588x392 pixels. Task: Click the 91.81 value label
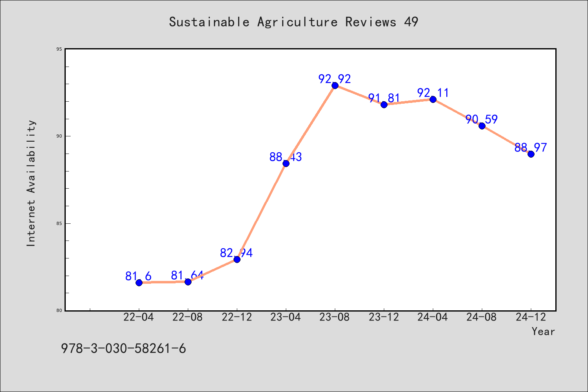pyautogui.click(x=384, y=98)
